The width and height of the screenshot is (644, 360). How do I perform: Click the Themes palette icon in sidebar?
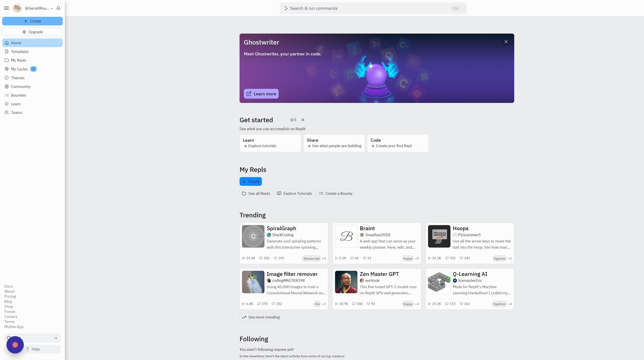click(x=7, y=78)
